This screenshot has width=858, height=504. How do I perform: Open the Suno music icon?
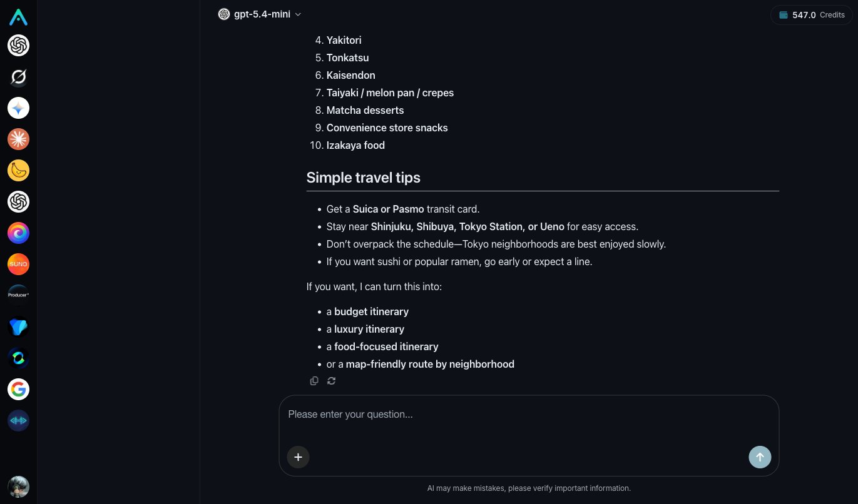tap(18, 265)
